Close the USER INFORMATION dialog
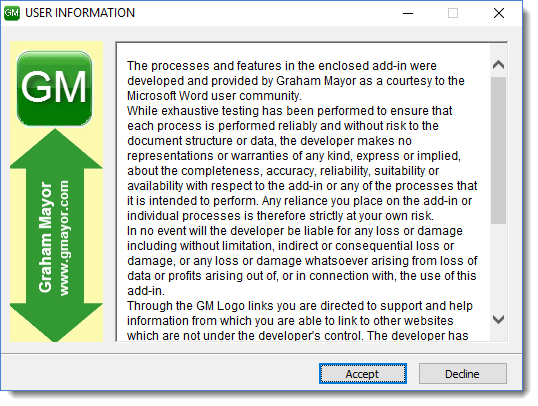 [x=499, y=13]
